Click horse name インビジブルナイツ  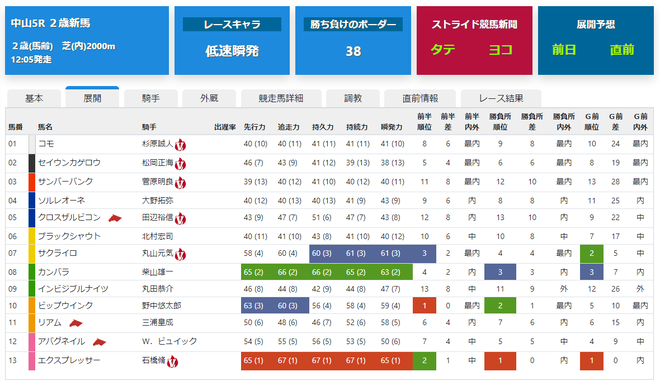[x=73, y=289]
